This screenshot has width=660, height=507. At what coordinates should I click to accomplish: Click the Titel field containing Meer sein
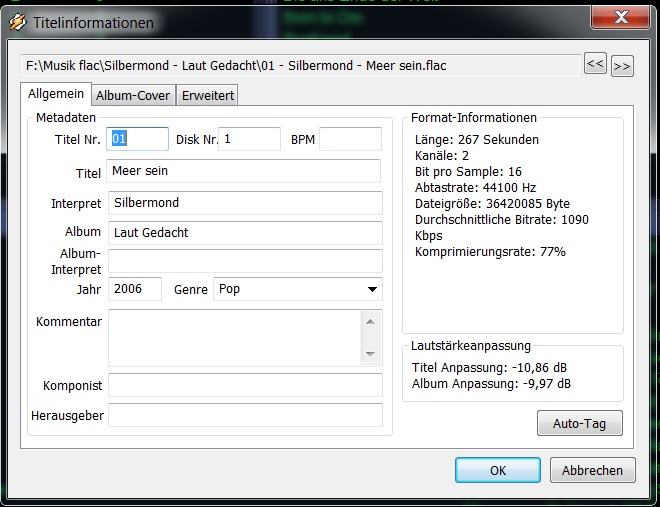244,171
